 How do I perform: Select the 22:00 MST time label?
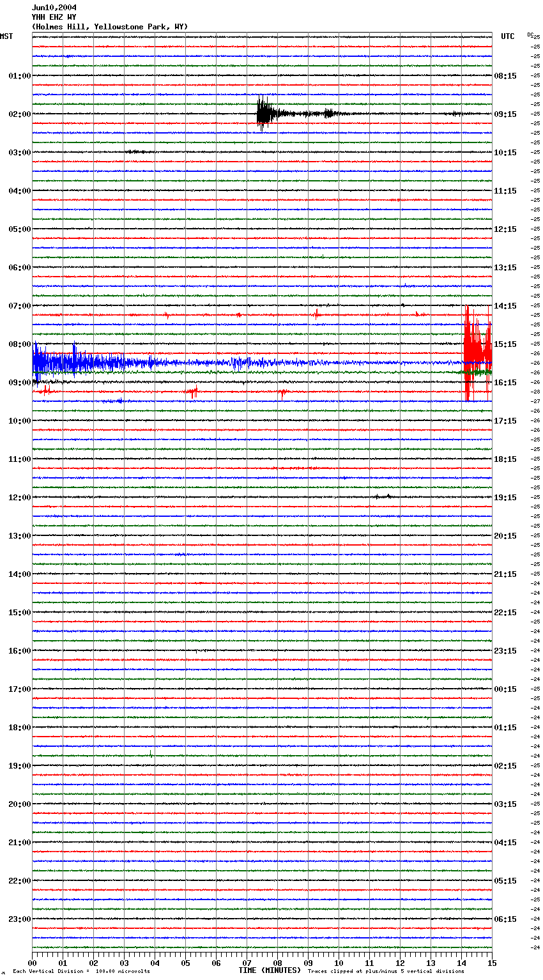20,881
